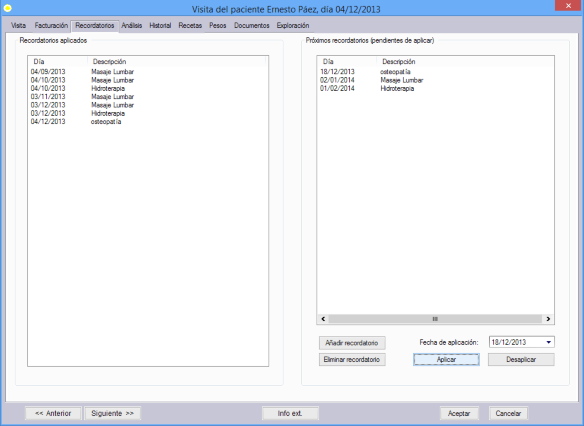
Task: Click Añadir recordatorio button
Action: click(352, 343)
